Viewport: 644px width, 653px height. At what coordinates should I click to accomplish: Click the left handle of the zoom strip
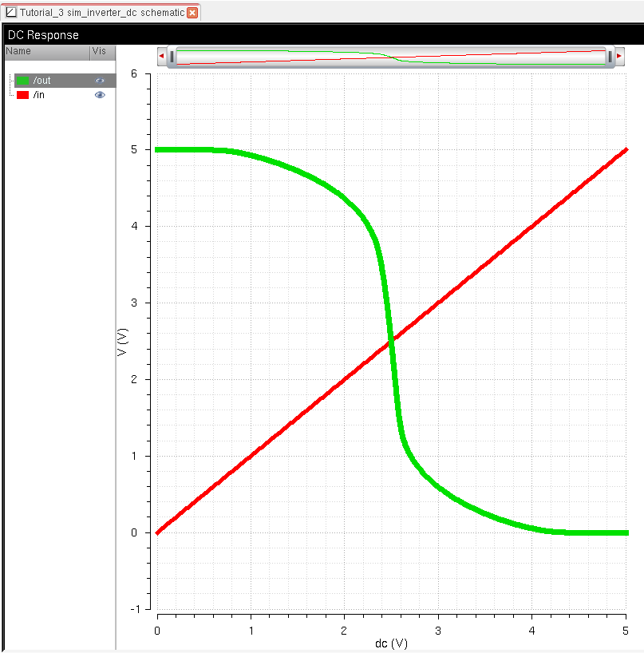[x=172, y=56]
